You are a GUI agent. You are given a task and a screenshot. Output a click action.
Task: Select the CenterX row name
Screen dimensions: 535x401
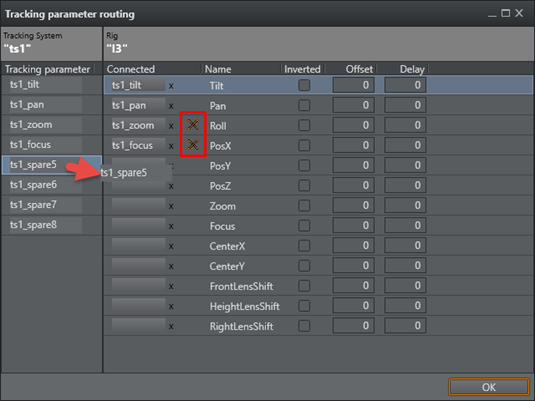point(227,246)
